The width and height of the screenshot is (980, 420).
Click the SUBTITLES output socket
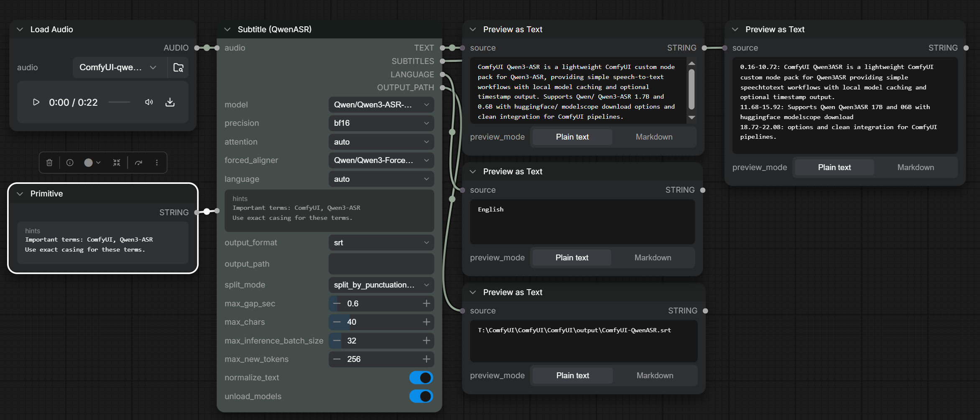442,61
